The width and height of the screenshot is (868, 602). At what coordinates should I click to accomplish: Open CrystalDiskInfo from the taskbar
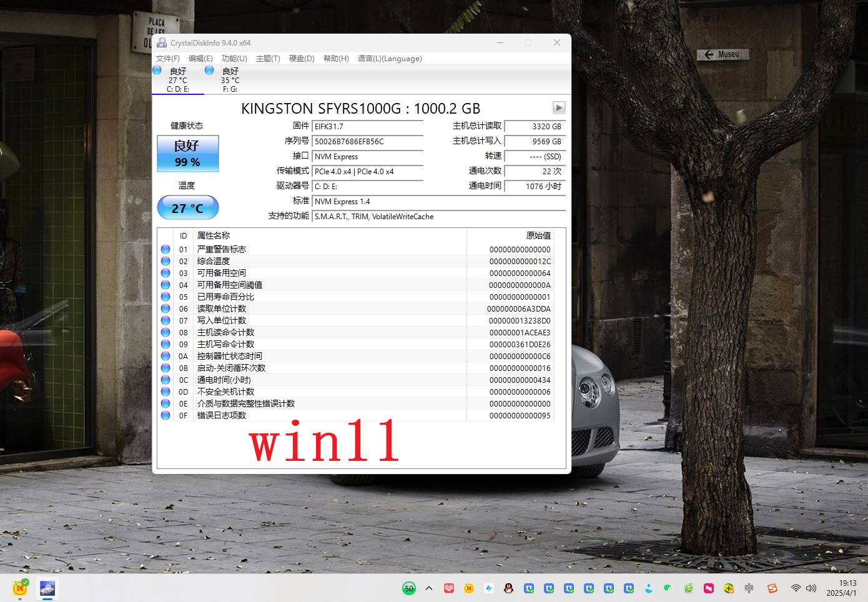(x=47, y=588)
